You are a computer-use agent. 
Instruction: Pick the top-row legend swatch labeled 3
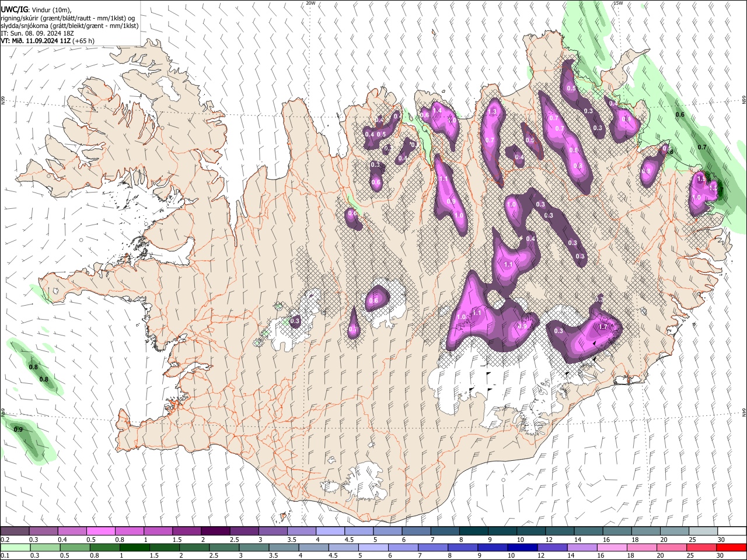click(273, 531)
